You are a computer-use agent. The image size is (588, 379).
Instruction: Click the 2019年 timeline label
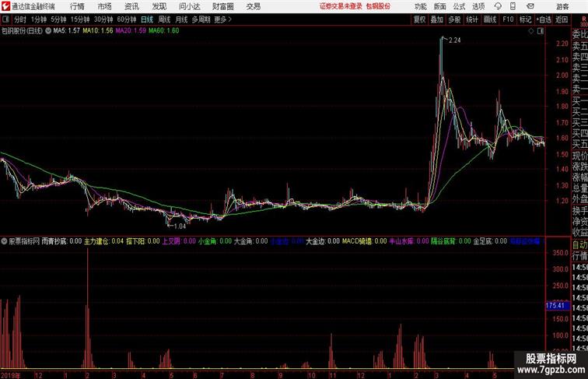coord(11,375)
